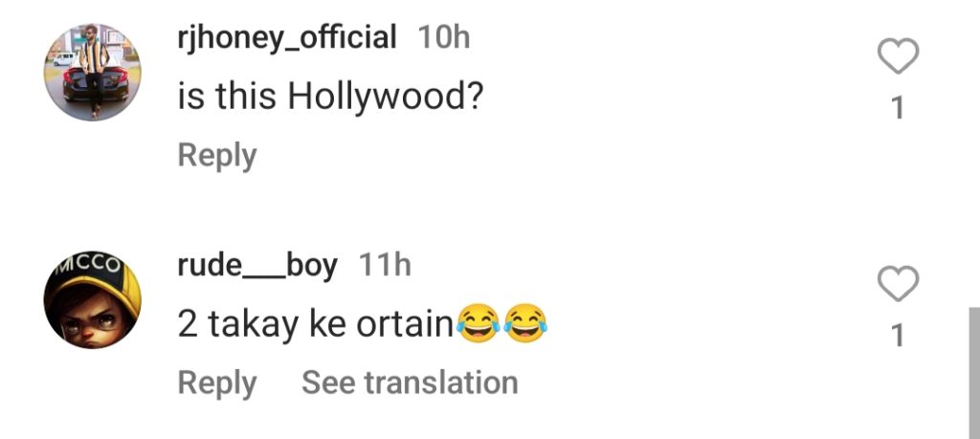Image resolution: width=980 pixels, height=439 pixels.
Task: Go to rude___boy's profile via username
Action: point(256,265)
